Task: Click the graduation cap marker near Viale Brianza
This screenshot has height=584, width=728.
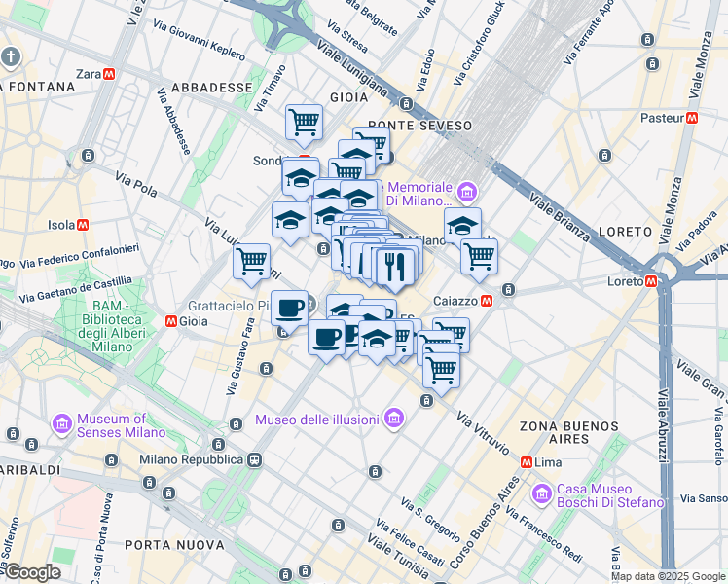Action: 462,226
